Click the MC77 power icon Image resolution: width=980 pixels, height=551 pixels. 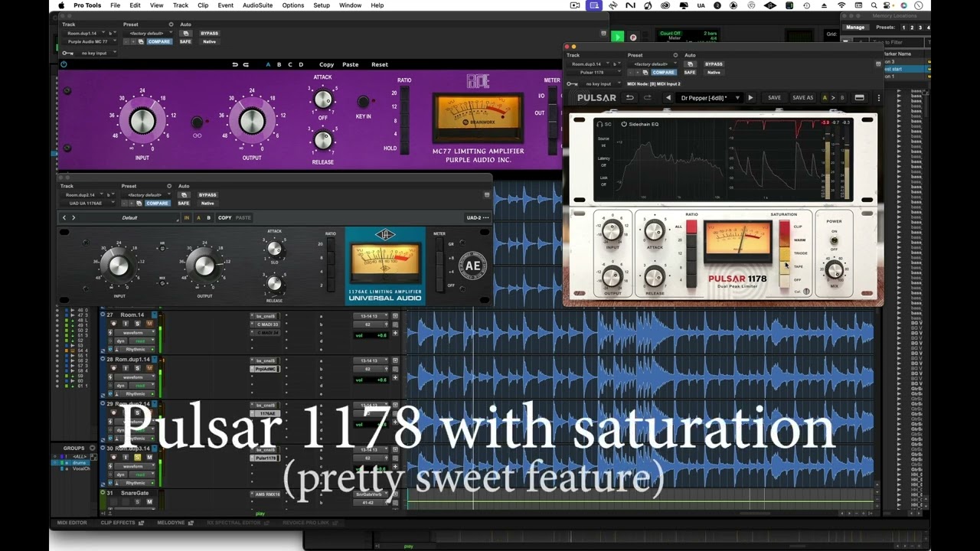pos(64,64)
